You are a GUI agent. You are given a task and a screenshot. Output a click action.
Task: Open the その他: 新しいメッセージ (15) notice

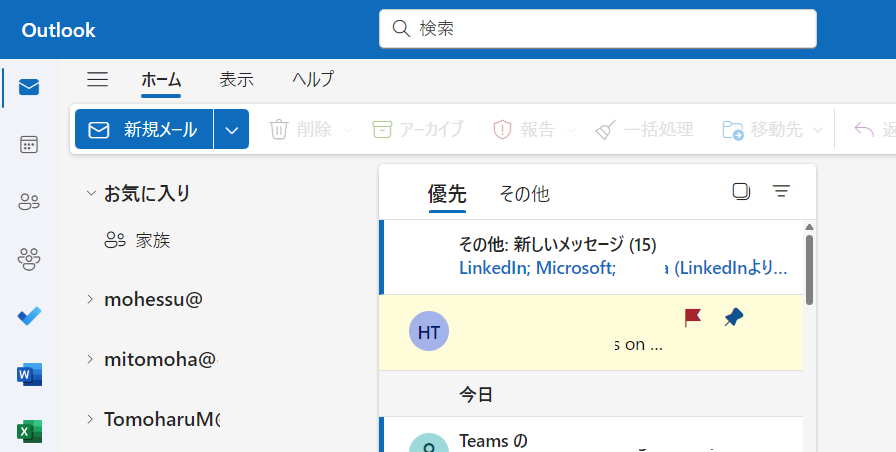click(x=591, y=257)
